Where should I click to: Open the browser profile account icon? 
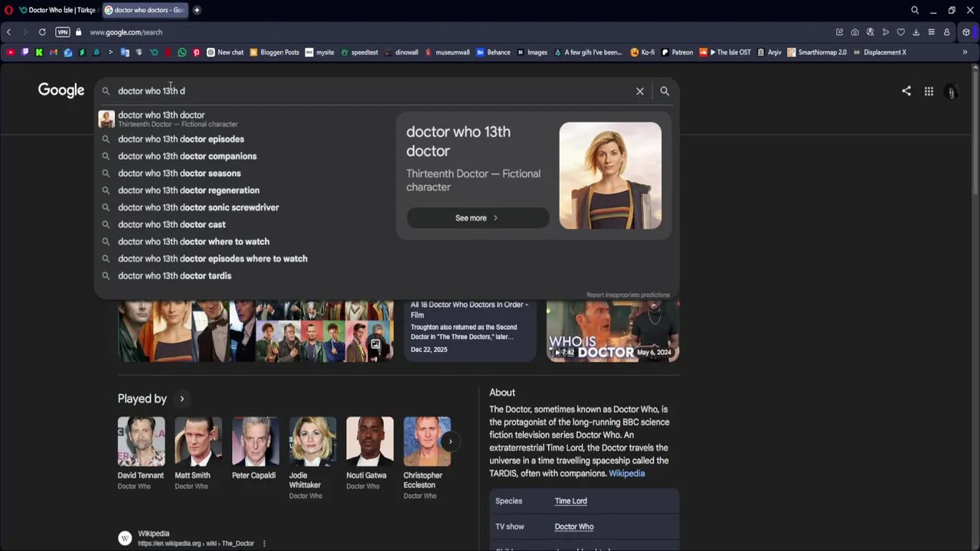[946, 32]
